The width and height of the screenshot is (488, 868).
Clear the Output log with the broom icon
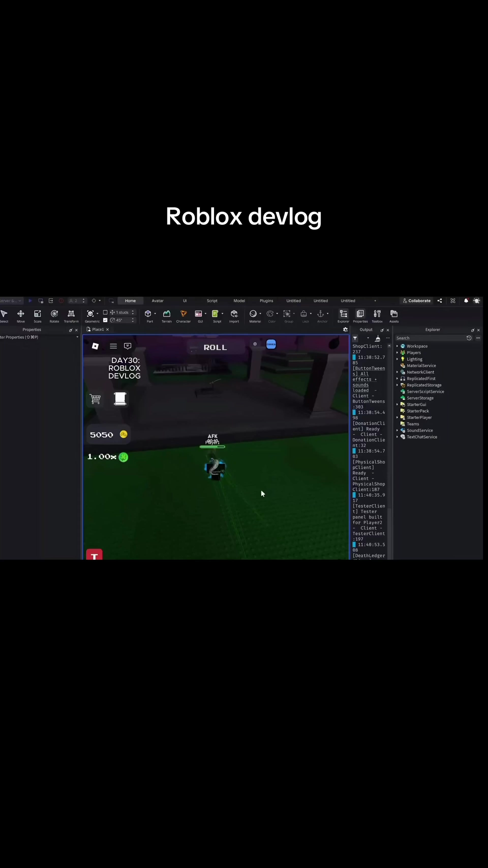pyautogui.click(x=378, y=338)
